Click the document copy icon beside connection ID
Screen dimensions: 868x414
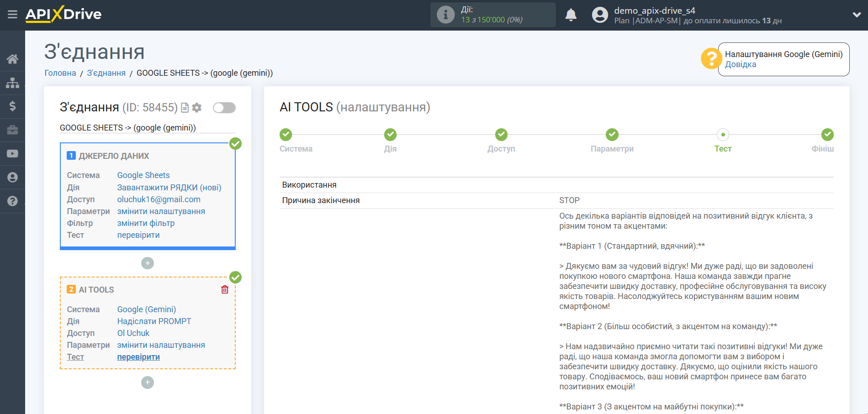pyautogui.click(x=185, y=108)
